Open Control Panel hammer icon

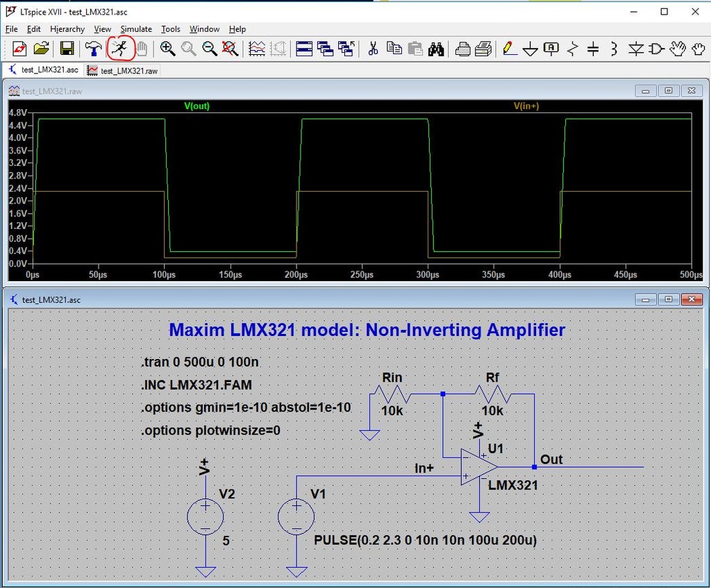click(94, 49)
